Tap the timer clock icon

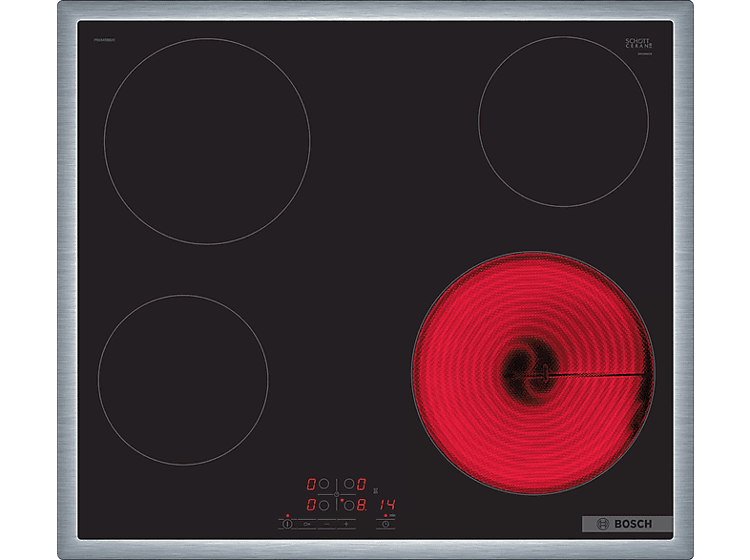[385, 524]
